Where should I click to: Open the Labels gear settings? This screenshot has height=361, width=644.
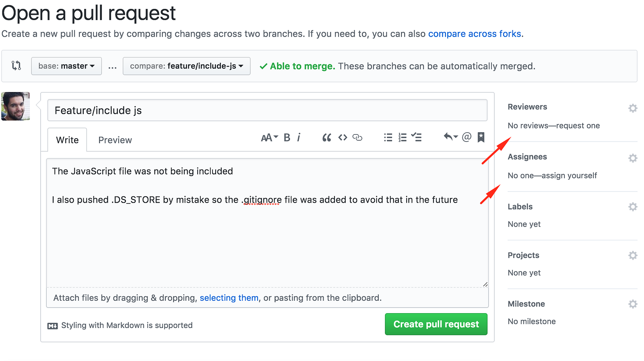click(x=633, y=207)
